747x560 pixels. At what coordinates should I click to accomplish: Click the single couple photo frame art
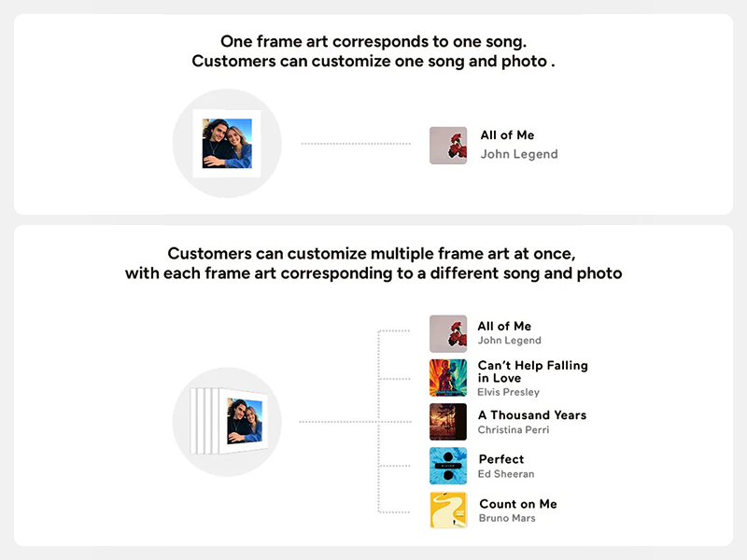pyautogui.click(x=227, y=143)
